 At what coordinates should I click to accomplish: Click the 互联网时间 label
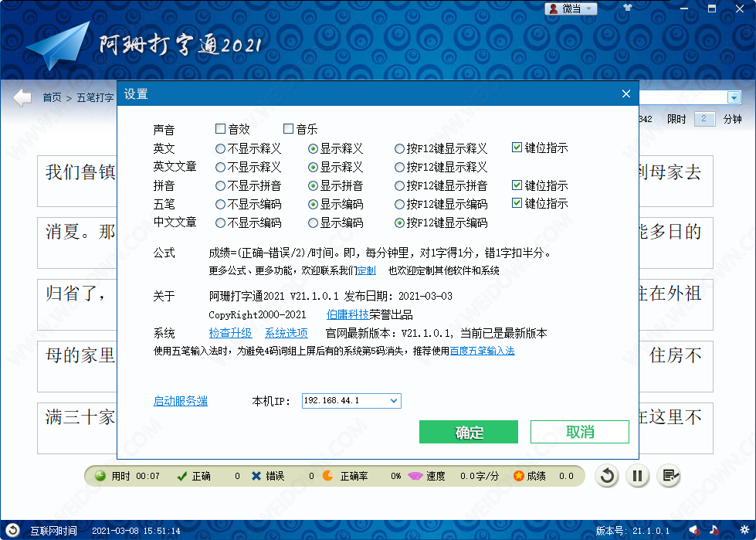(53, 531)
